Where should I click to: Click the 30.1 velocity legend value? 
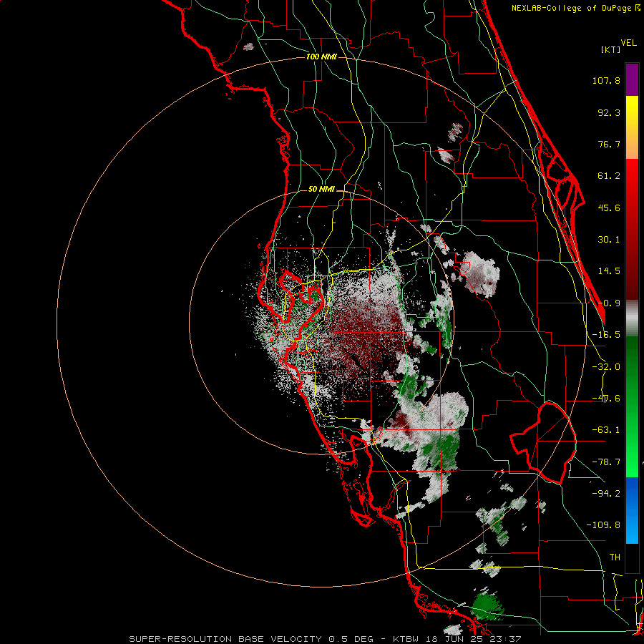609,240
